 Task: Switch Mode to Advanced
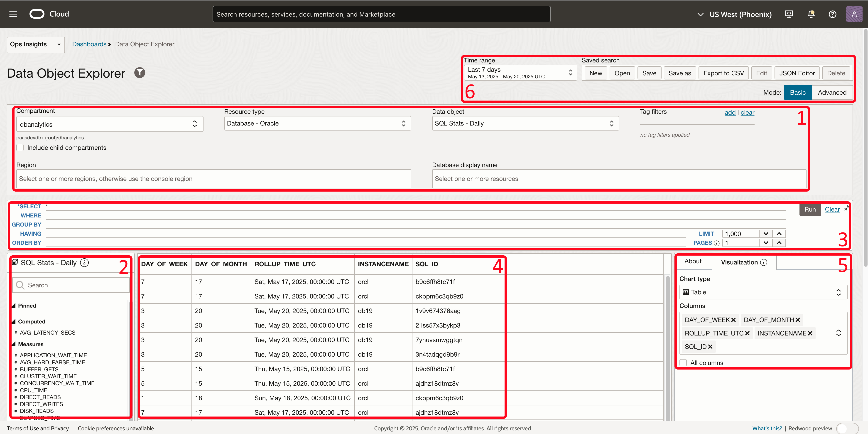[x=832, y=92]
